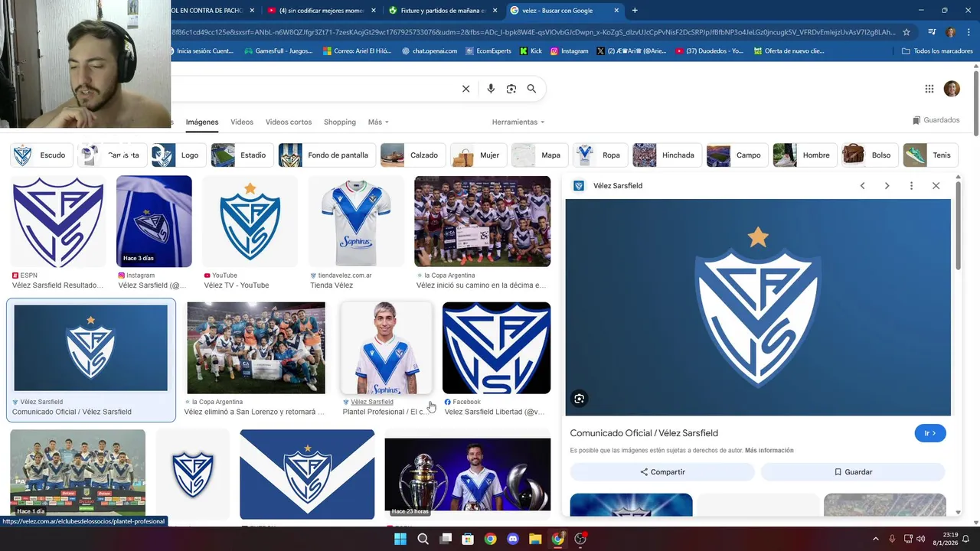Open the ESPN Vélez Sarsfield Resultado thumbnail
This screenshot has height=551, width=980.
[58, 222]
